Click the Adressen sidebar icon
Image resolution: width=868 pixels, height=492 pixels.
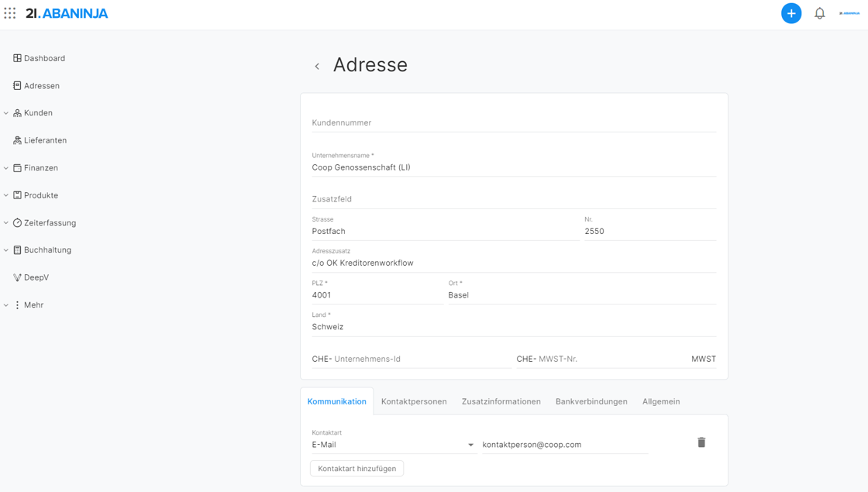17,86
